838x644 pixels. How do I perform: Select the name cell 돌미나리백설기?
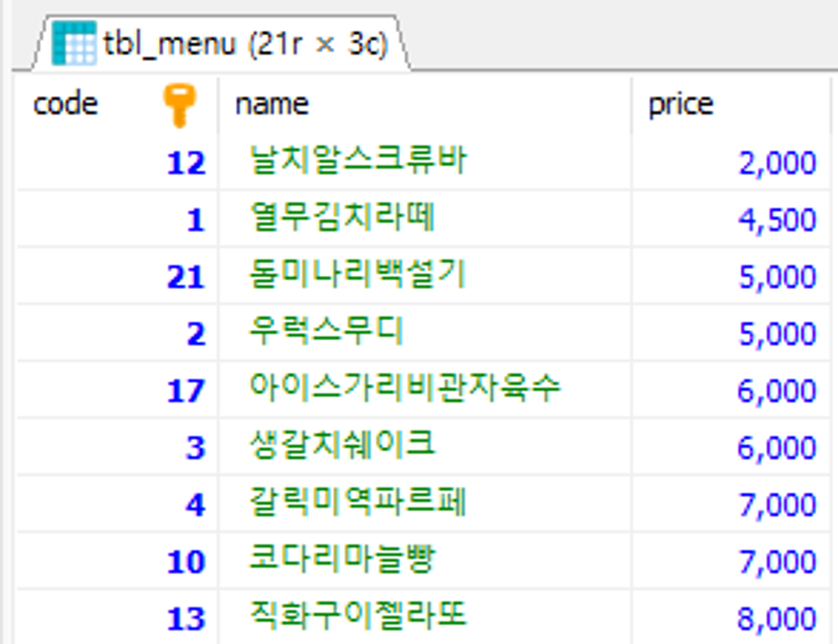tap(357, 275)
